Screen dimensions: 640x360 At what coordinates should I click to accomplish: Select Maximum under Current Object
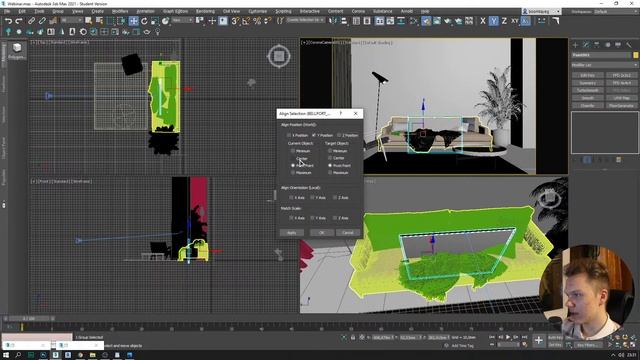point(293,173)
